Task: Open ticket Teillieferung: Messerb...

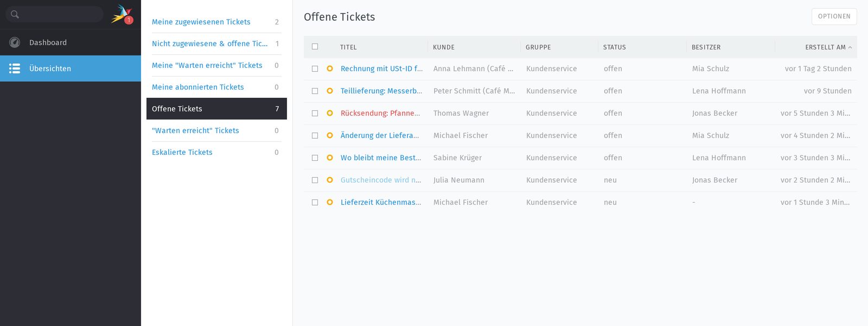Action: coord(381,91)
